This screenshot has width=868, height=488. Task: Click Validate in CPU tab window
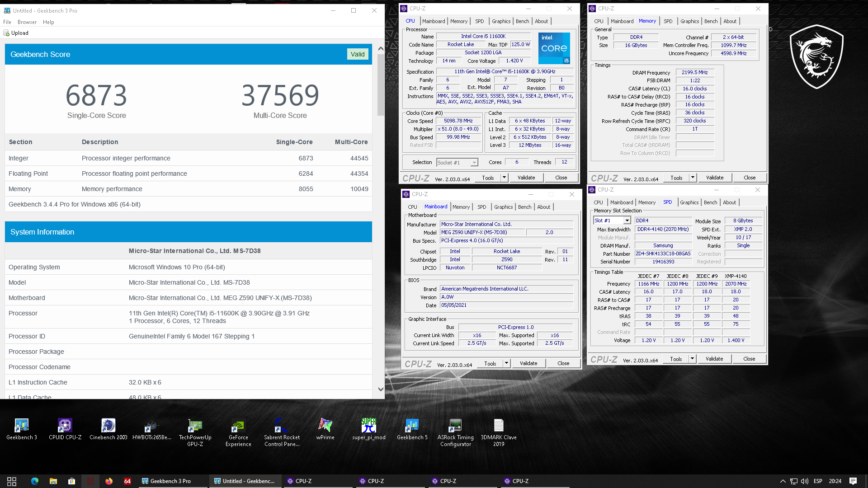tap(526, 178)
